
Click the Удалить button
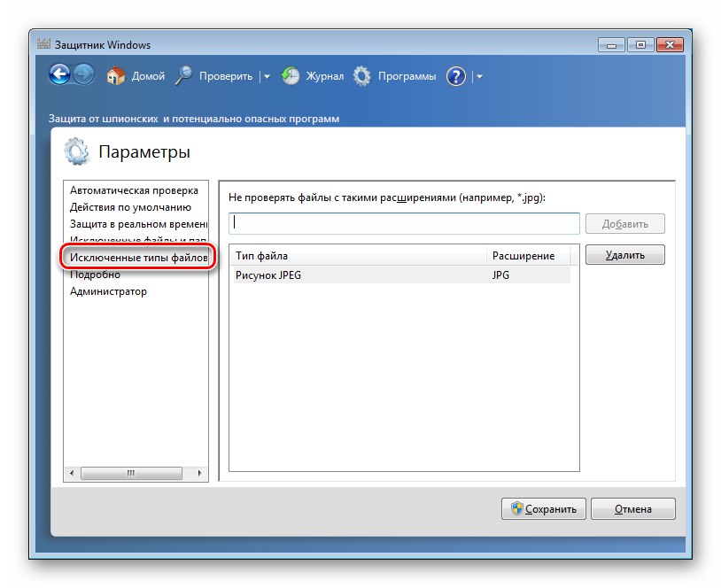coord(625,255)
